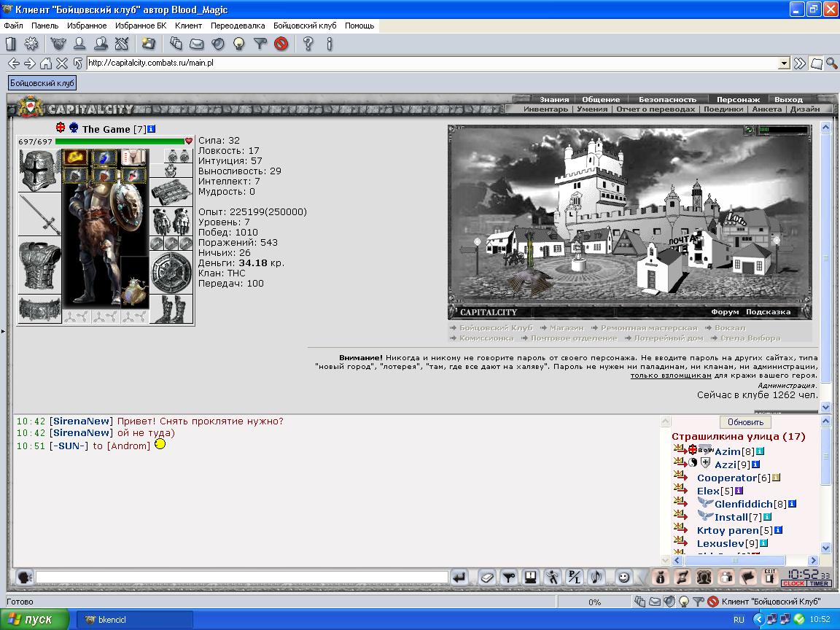Click the two-person silhouette toolbar icon
The height and width of the screenshot is (630, 840).
(101, 44)
